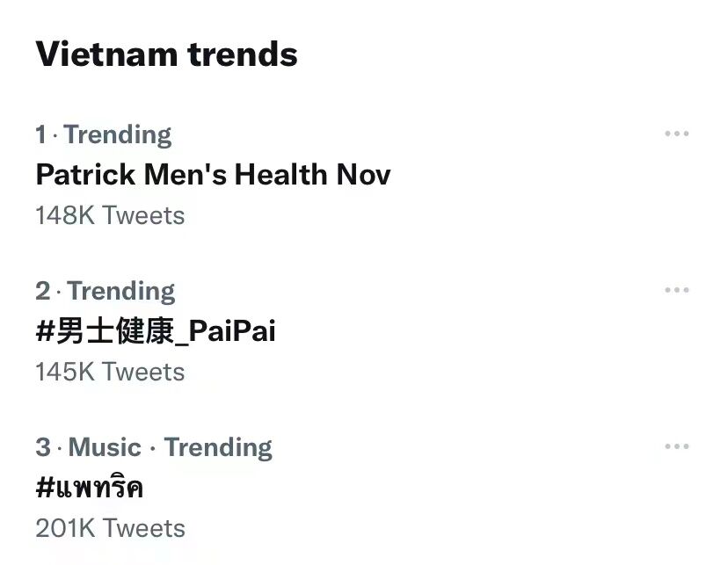Click the PaiPai part of the second hashtag
728x565 pixels.
pyautogui.click(x=232, y=331)
